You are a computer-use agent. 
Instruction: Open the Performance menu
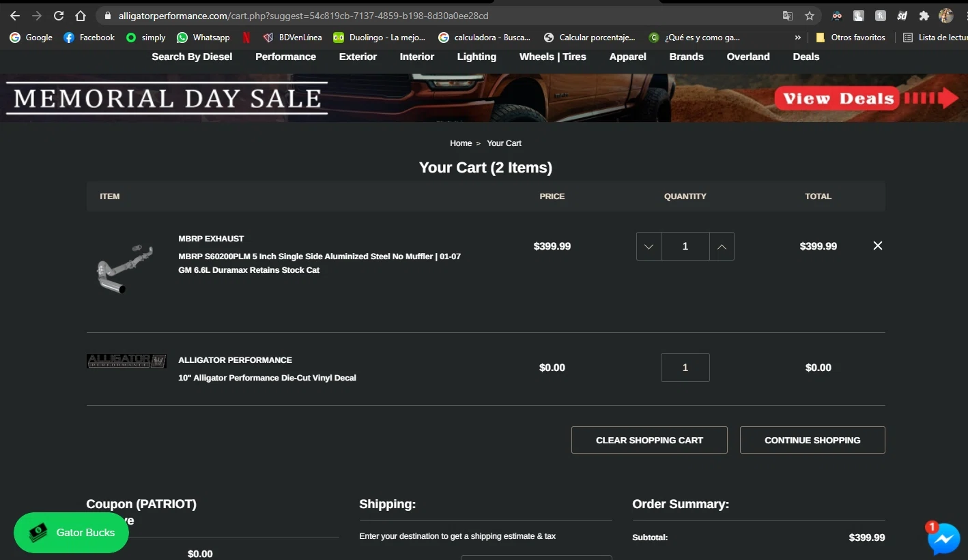[285, 57]
